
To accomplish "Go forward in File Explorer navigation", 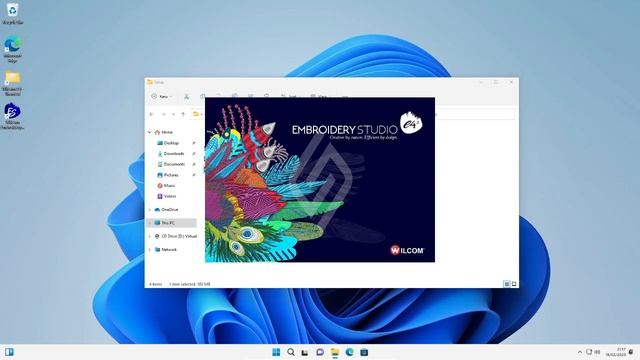I will tap(164, 114).
